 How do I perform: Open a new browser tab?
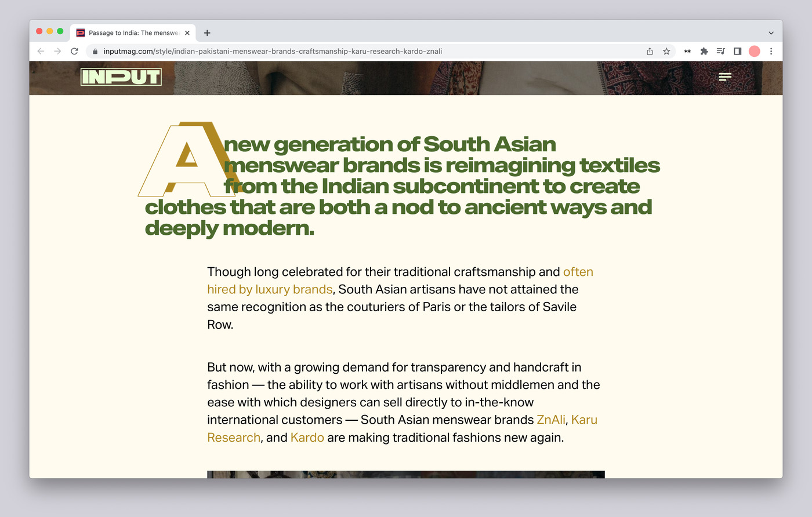pyautogui.click(x=207, y=33)
